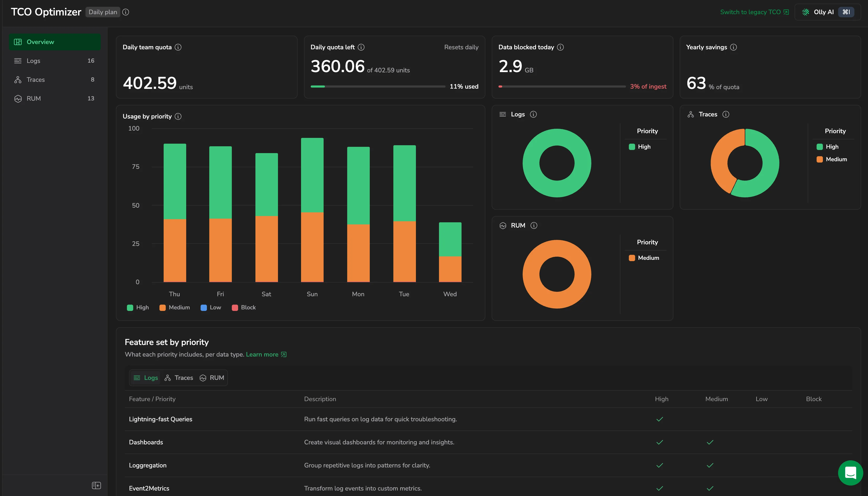
Task: Click the Daily quota left info icon
Action: pyautogui.click(x=361, y=47)
